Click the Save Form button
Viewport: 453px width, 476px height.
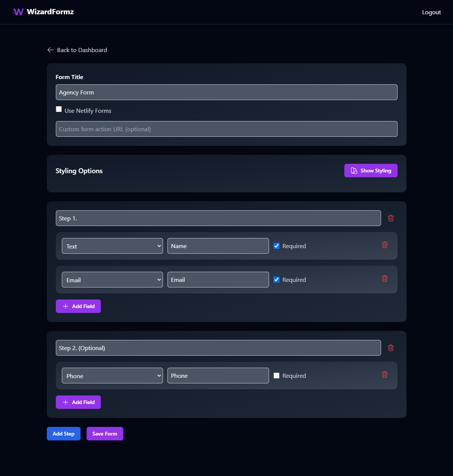105,433
